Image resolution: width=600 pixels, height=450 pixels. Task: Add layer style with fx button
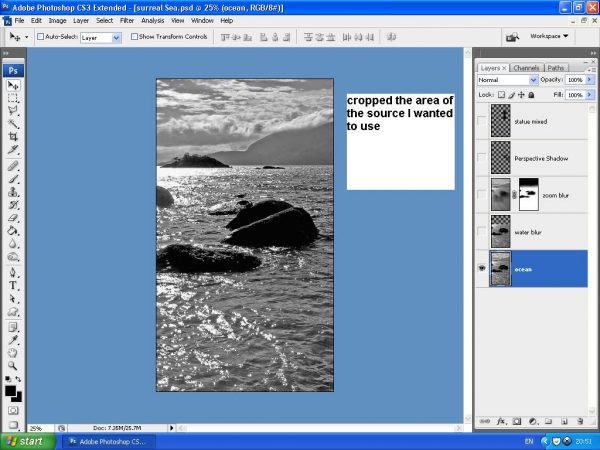(x=501, y=421)
